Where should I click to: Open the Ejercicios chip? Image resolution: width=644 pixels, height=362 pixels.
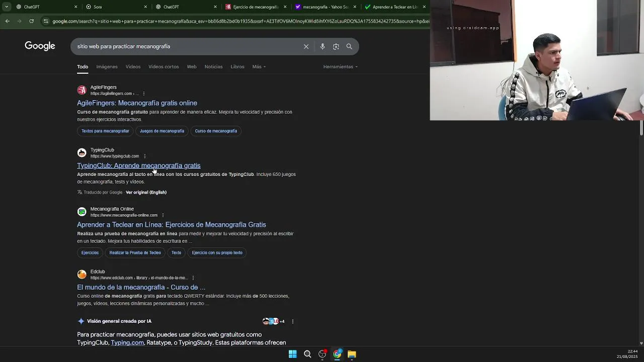90,253
